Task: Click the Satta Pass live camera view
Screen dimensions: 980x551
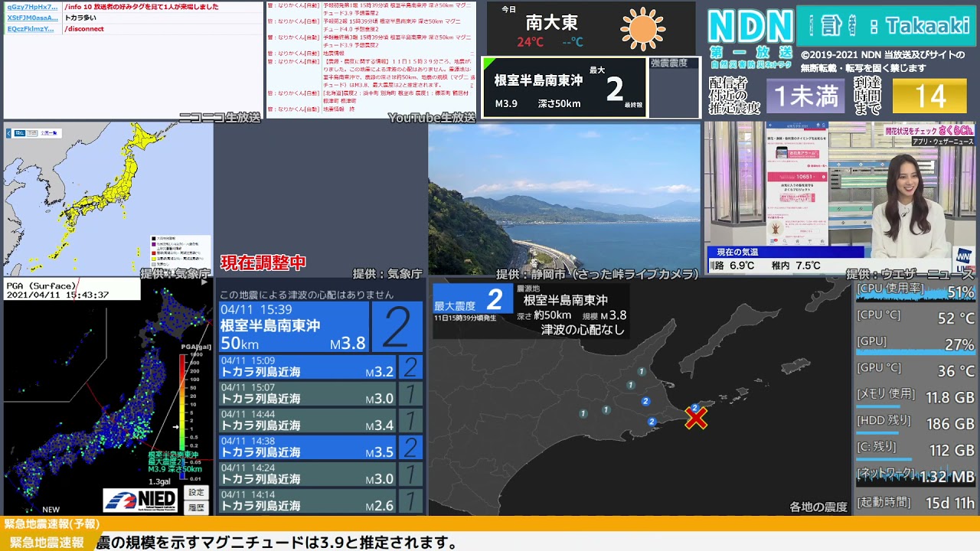Action: pos(564,199)
